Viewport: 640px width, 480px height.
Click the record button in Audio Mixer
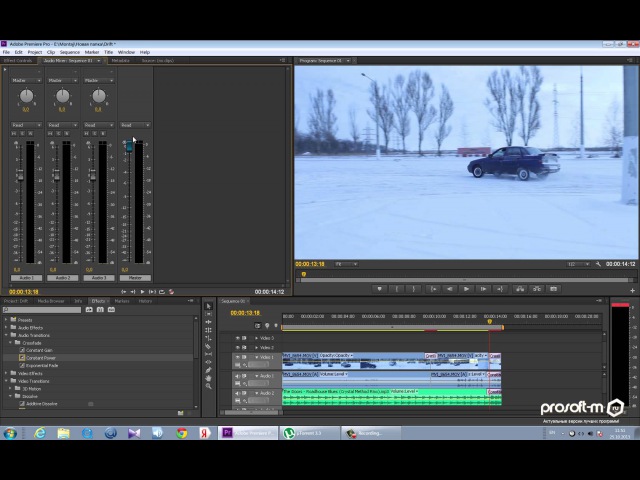click(171, 291)
